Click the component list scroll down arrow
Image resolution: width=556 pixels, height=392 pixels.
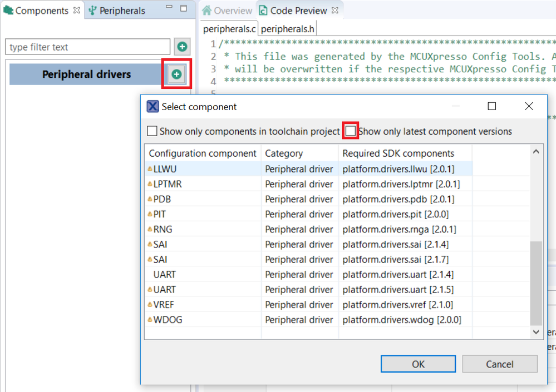click(536, 332)
